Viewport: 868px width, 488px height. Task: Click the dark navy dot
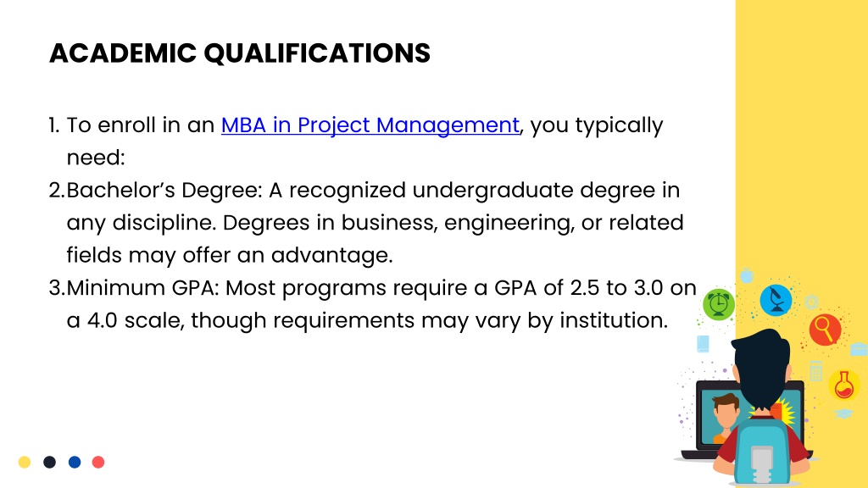point(49,462)
